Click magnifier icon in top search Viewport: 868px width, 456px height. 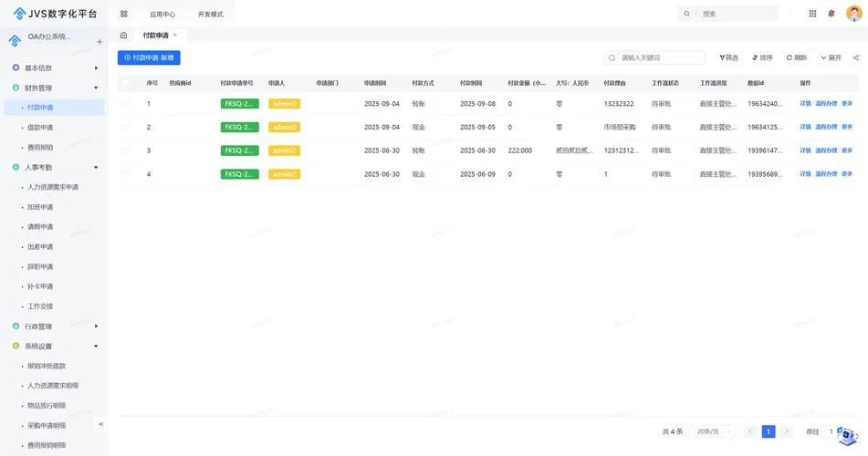[x=687, y=14]
